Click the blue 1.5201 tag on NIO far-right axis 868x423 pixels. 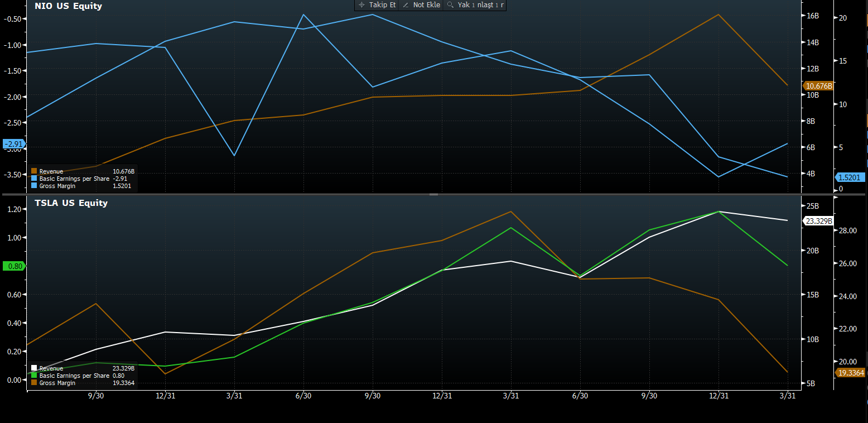tap(851, 177)
